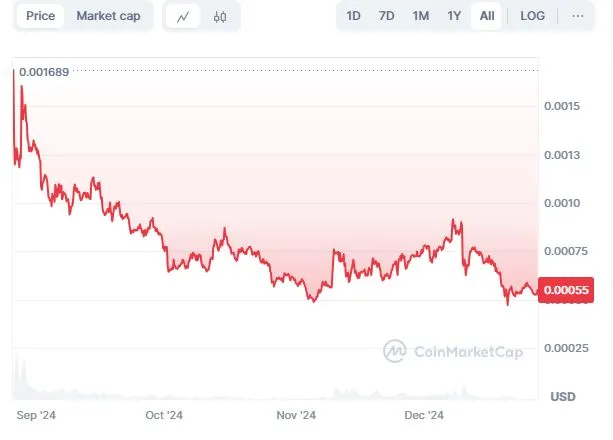Click the CoinMarketCap watermark logo

[453, 351]
